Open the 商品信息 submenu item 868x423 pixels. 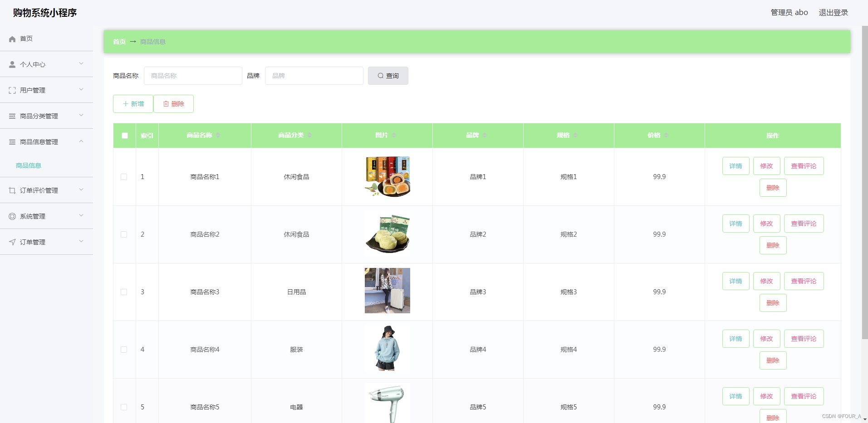click(29, 165)
